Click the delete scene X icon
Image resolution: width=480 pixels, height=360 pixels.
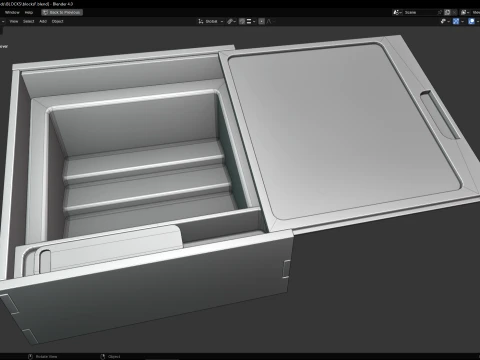click(454, 12)
